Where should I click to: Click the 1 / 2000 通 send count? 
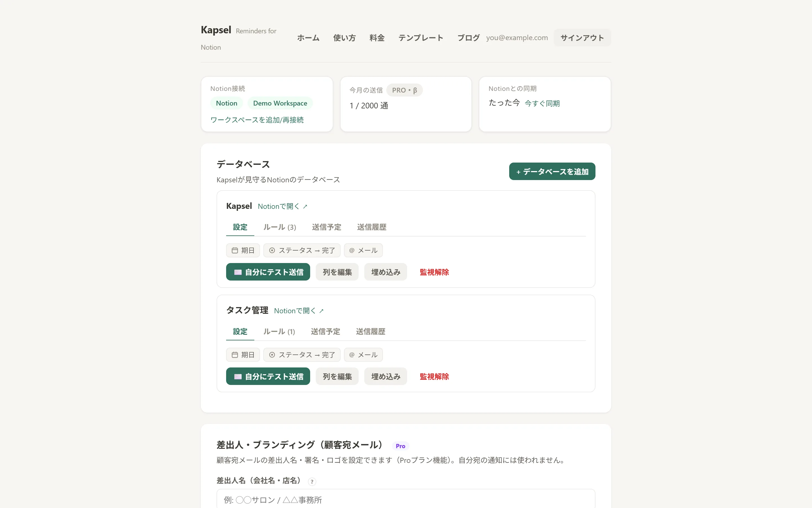369,106
